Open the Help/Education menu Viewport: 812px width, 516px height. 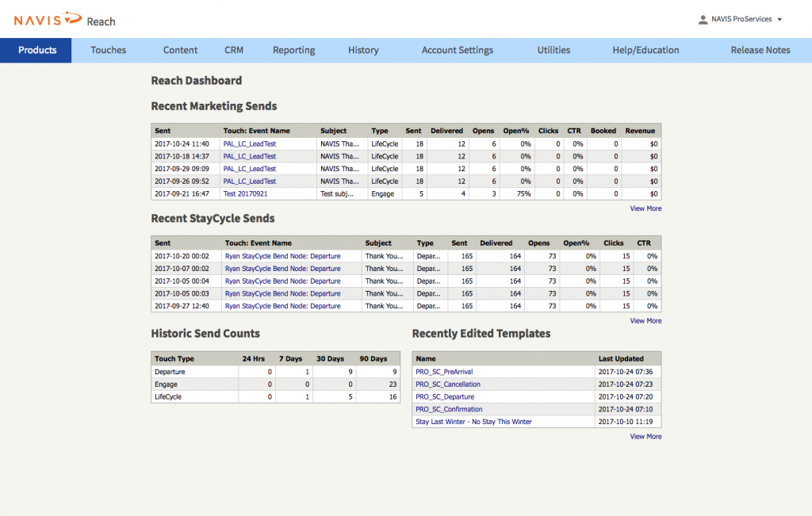[x=645, y=50]
